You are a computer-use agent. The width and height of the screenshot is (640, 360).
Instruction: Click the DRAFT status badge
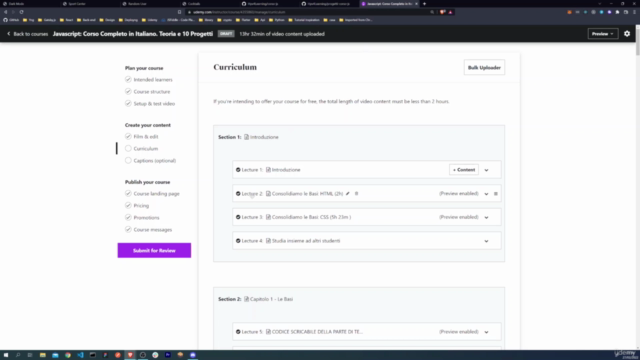click(x=226, y=34)
